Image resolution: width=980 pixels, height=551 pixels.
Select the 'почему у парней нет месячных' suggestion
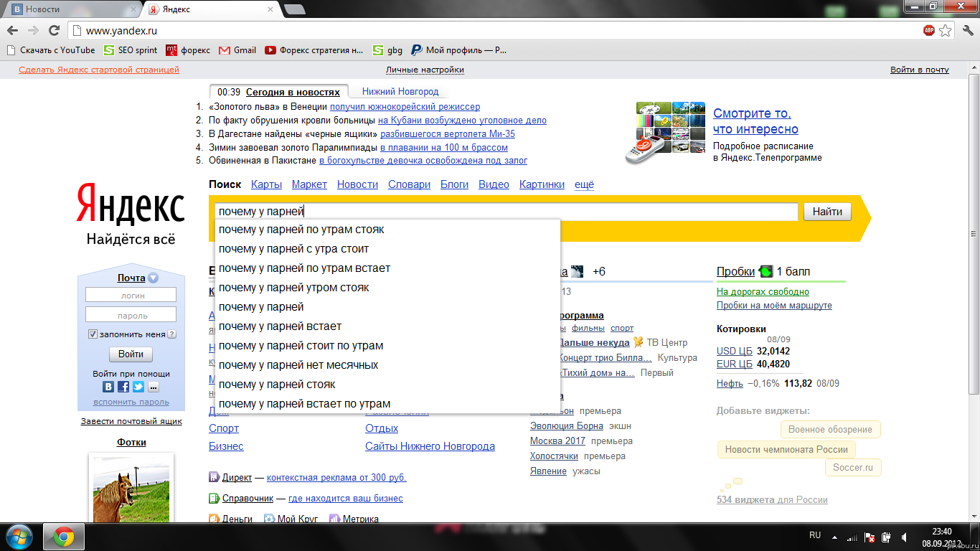298,365
